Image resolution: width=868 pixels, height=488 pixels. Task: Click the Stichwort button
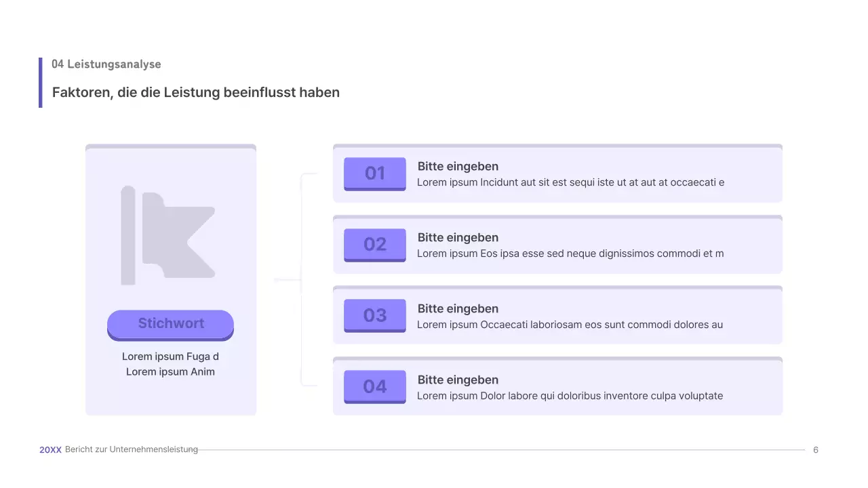pyautogui.click(x=170, y=324)
